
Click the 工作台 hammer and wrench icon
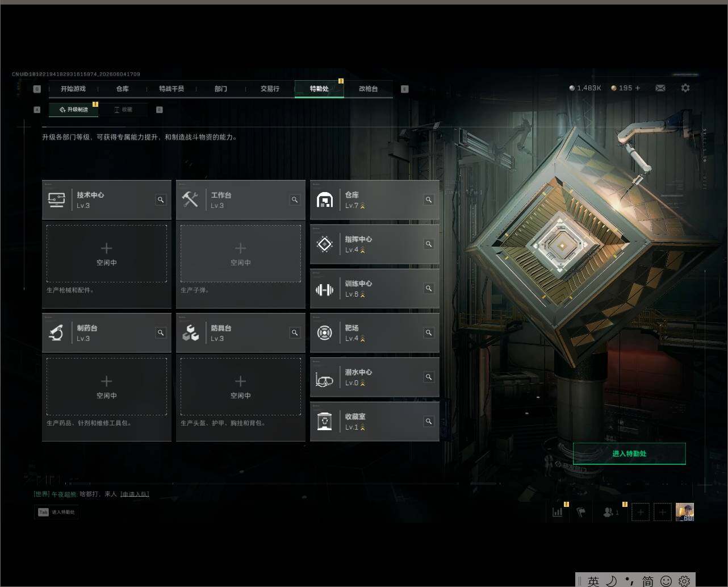(x=190, y=199)
